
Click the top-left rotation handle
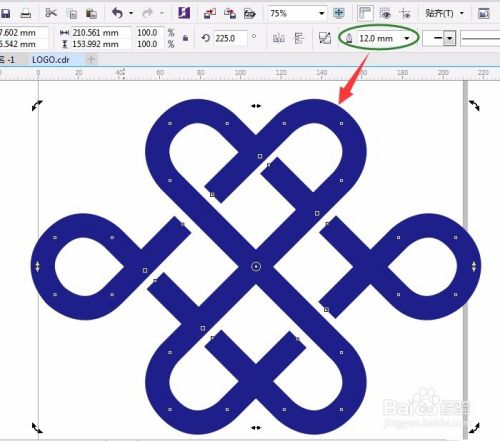click(x=37, y=105)
